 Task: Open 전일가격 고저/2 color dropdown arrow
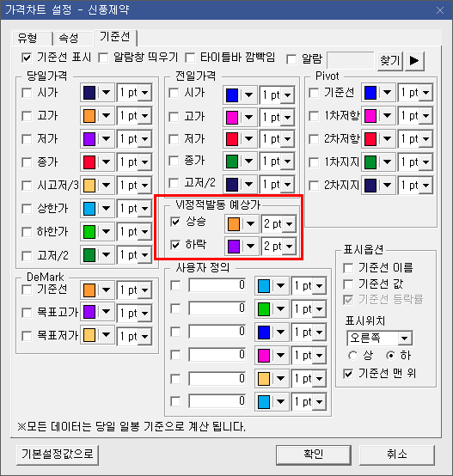[248, 184]
